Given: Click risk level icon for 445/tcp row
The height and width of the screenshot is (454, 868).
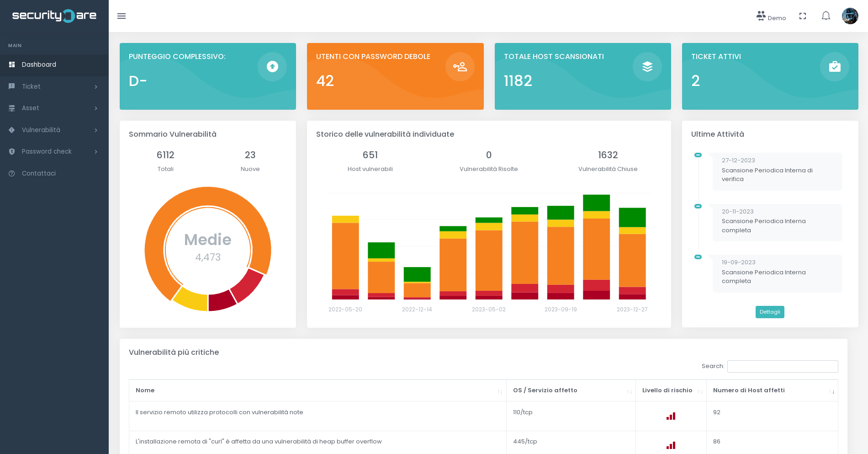Looking at the screenshot, I should pos(671,445).
